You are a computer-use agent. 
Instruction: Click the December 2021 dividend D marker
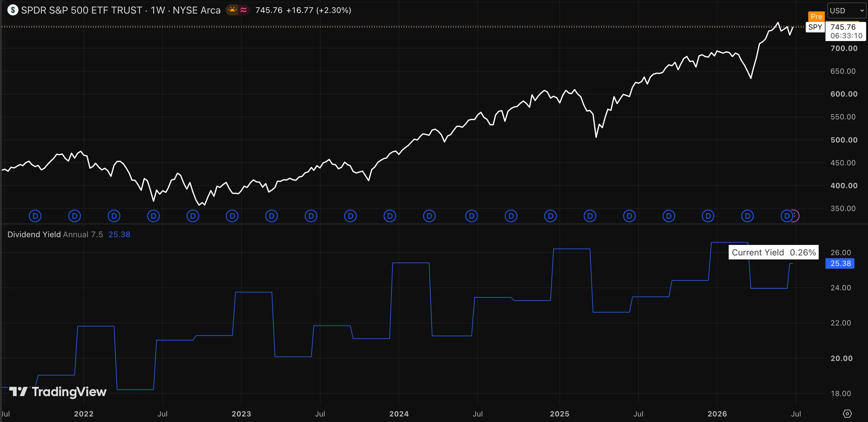pos(75,216)
